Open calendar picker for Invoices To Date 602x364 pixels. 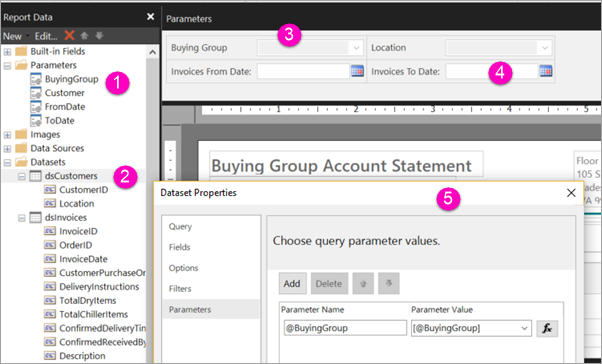click(x=546, y=71)
